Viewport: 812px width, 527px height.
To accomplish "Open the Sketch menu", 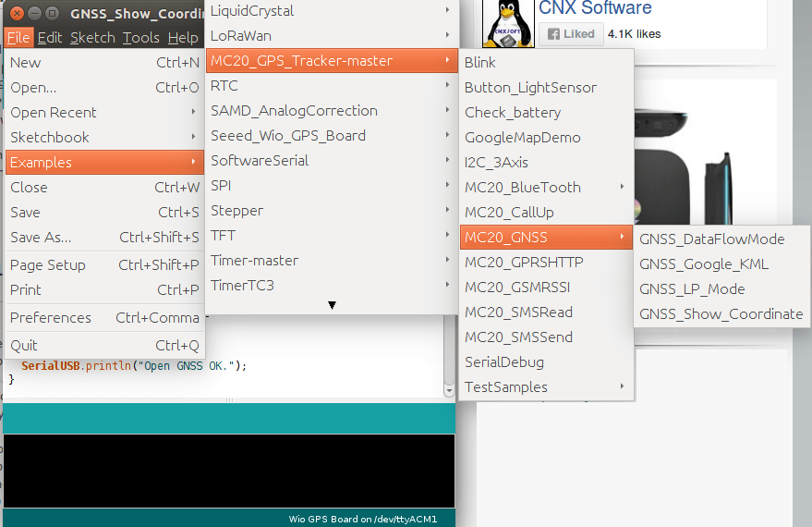I will point(92,38).
